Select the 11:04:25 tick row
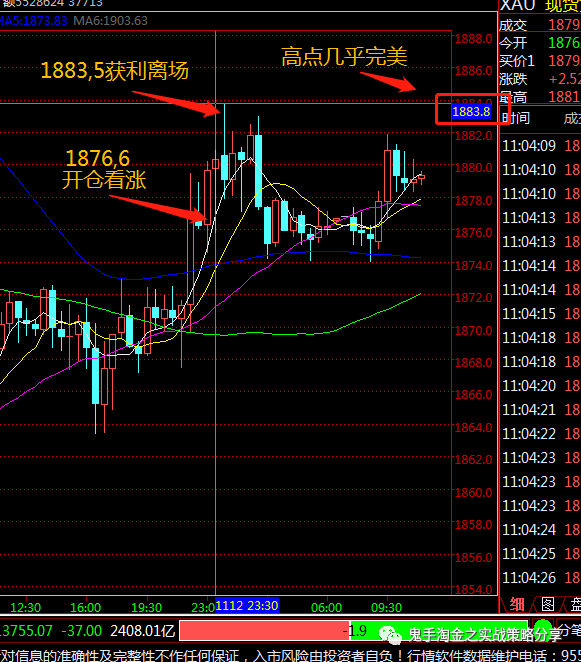 [x=540, y=553]
